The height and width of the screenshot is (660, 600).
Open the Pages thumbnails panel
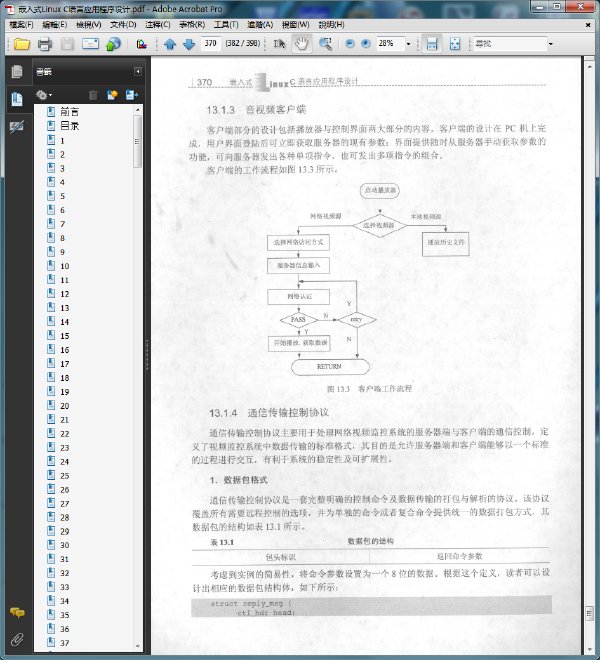pos(17,72)
